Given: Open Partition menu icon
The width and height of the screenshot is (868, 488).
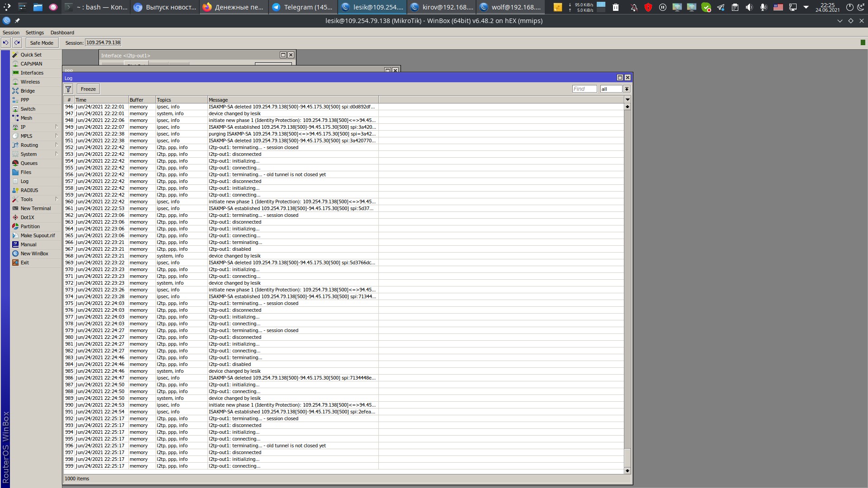Looking at the screenshot, I should pyautogui.click(x=15, y=226).
